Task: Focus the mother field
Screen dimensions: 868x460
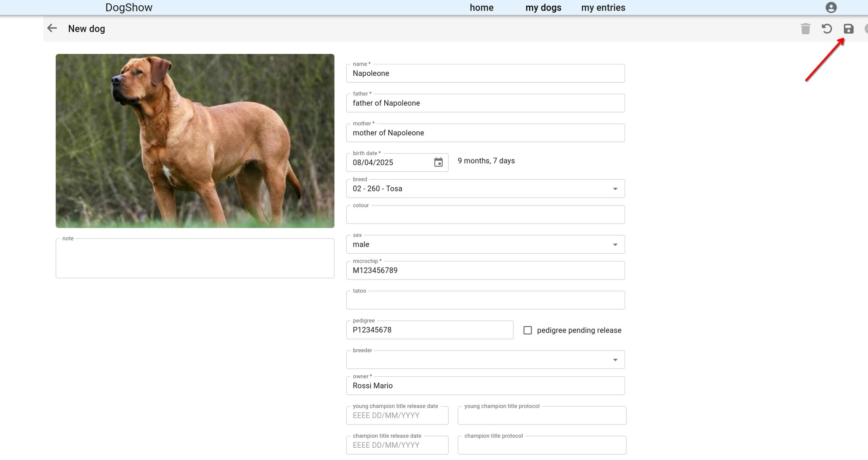Action: (485, 133)
